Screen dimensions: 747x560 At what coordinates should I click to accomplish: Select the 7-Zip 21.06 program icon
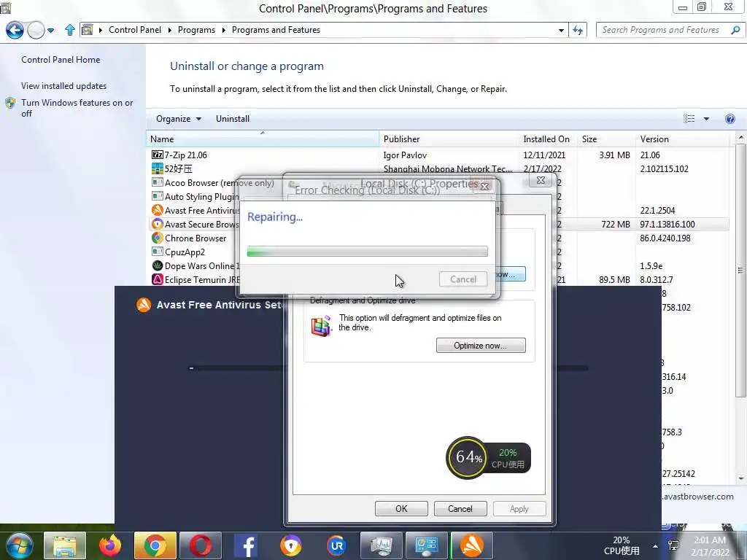158,155
